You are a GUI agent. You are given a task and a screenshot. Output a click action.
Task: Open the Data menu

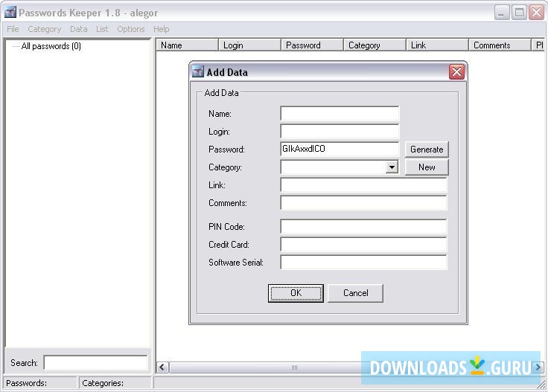pyautogui.click(x=79, y=29)
